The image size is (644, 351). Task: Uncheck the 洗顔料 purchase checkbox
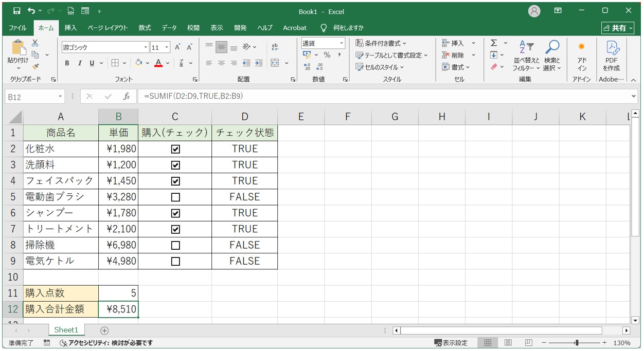175,165
